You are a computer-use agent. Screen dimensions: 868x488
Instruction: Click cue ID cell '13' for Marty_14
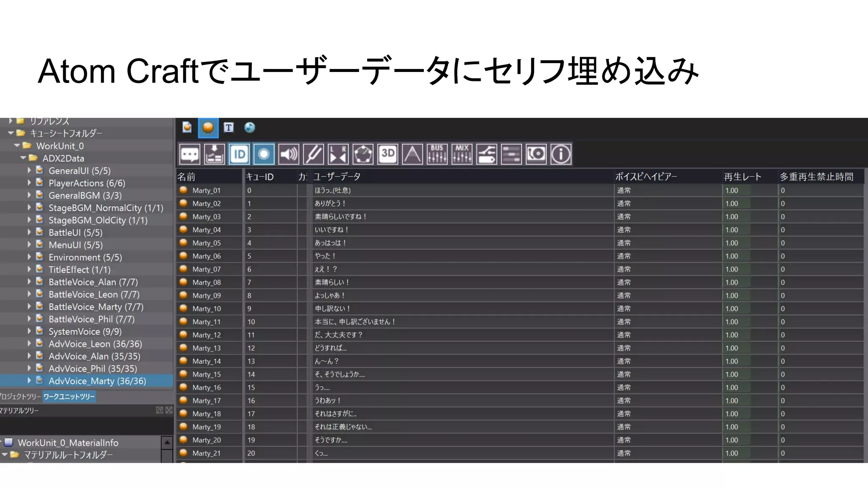click(271, 361)
